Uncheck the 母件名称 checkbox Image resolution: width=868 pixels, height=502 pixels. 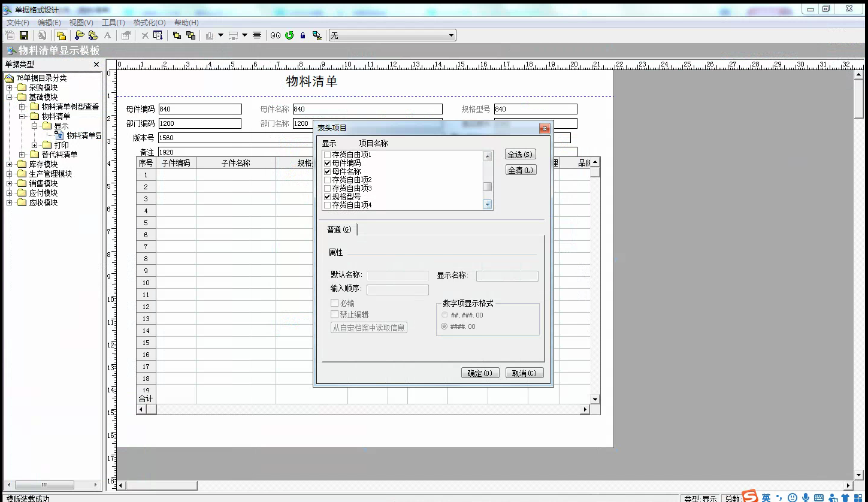coord(327,171)
